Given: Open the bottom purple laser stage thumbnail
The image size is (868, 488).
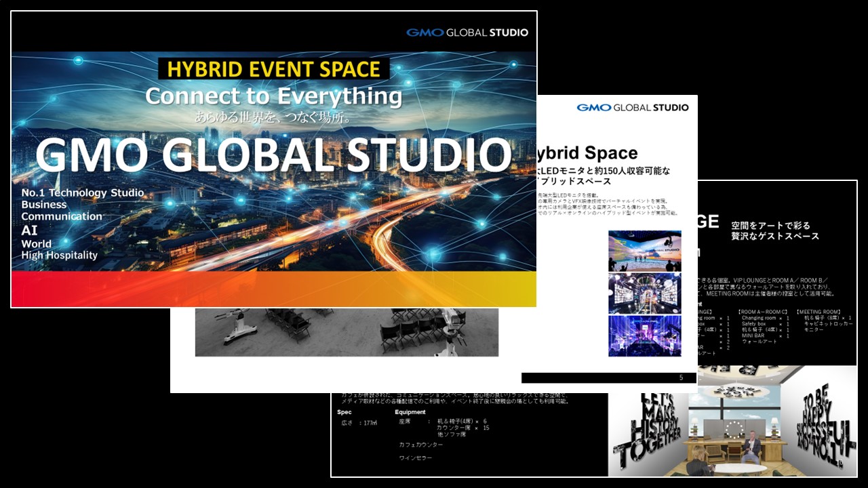Looking at the screenshot, I should [x=645, y=335].
